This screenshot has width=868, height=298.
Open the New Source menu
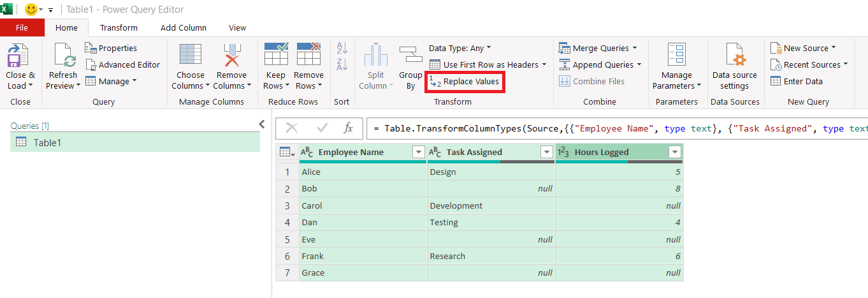(x=802, y=48)
